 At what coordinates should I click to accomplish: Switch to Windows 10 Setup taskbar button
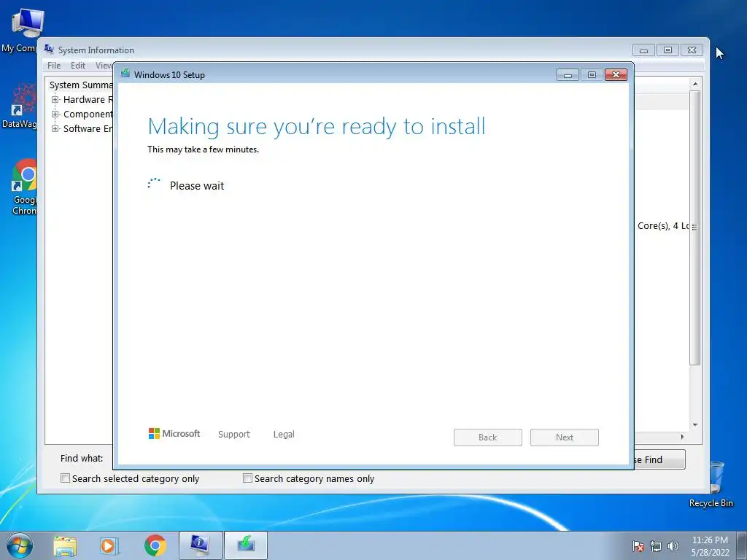(x=245, y=545)
